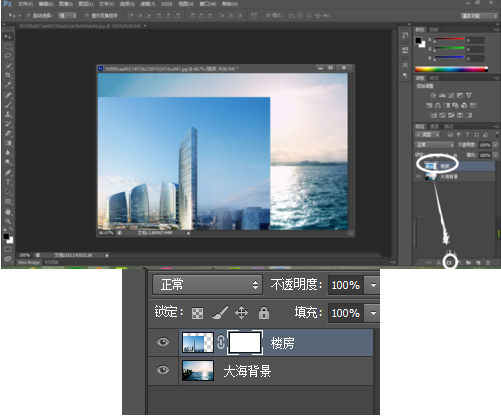This screenshot has width=501, height=418.
Task: Select the Lasso tool
Action: (8, 56)
